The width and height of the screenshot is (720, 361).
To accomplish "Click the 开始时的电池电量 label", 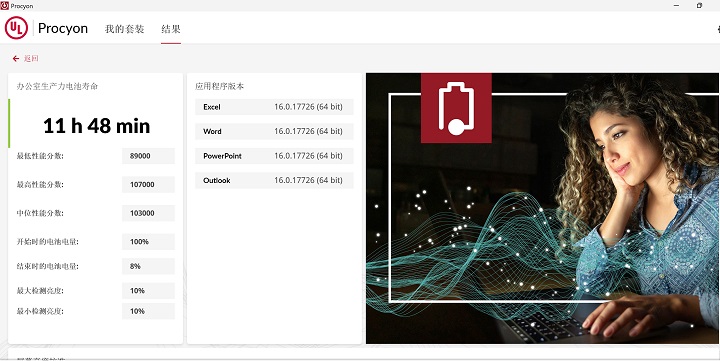I will coord(48,242).
